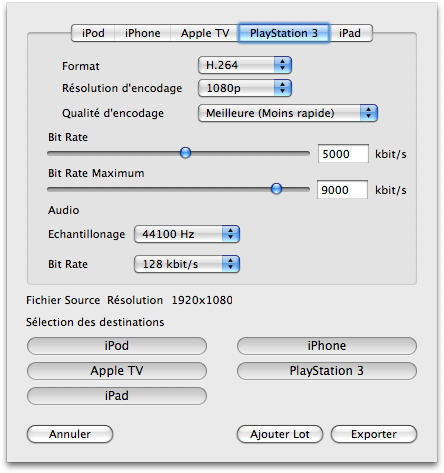444x473 pixels.
Task: Click the Ajouter Lot button
Action: coord(280,434)
